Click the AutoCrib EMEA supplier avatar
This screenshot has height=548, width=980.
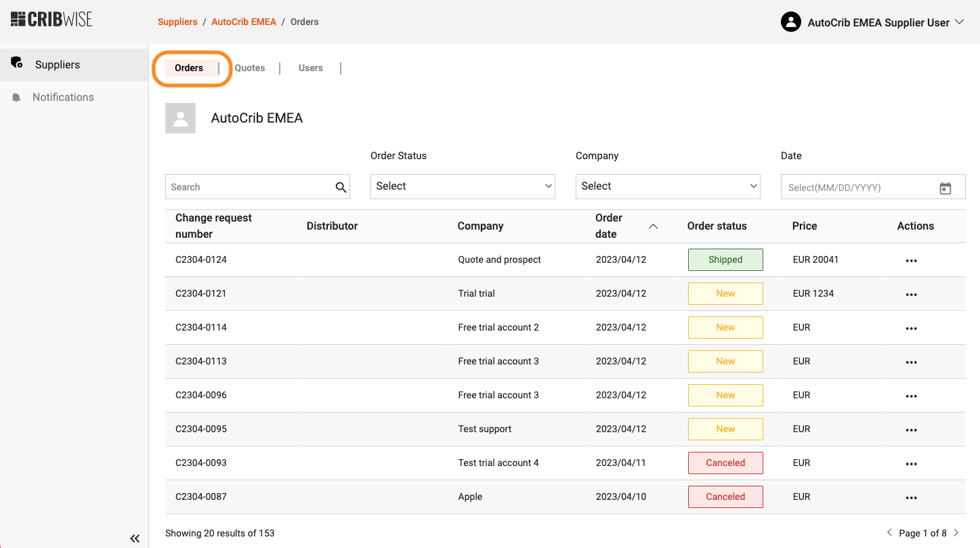[180, 119]
